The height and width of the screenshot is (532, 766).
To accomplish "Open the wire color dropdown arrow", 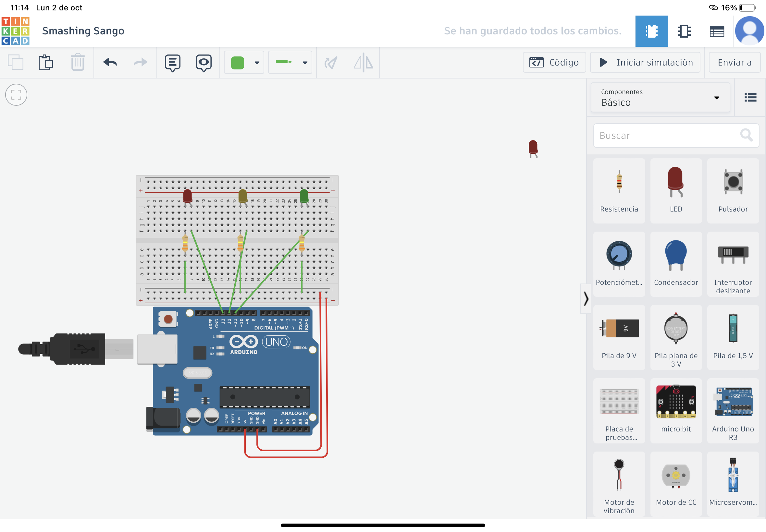I will [257, 62].
